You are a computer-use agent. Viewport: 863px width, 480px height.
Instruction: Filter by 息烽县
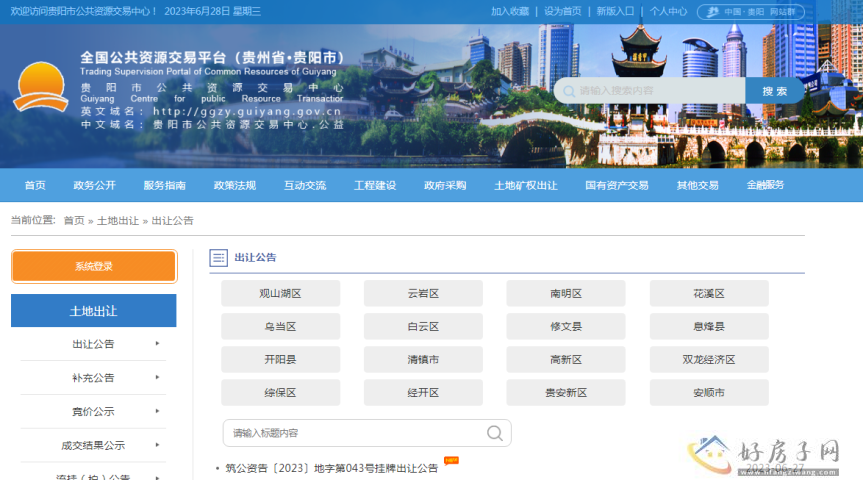click(709, 326)
